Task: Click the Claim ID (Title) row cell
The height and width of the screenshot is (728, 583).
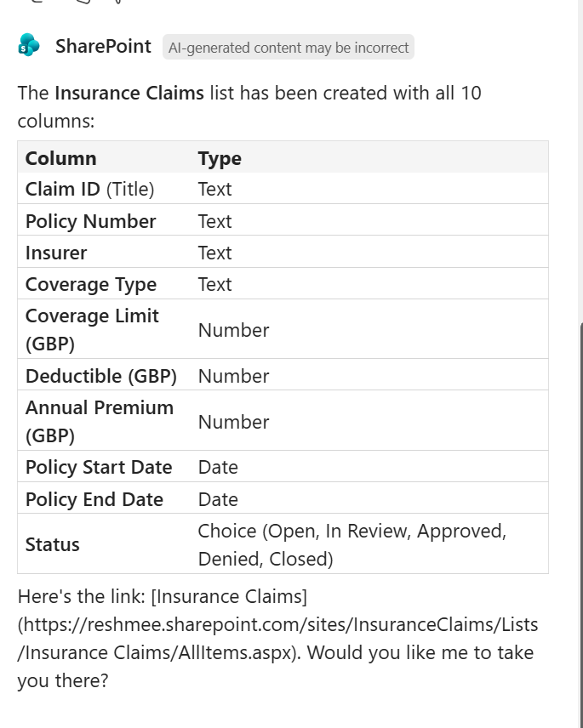Action: (90, 189)
